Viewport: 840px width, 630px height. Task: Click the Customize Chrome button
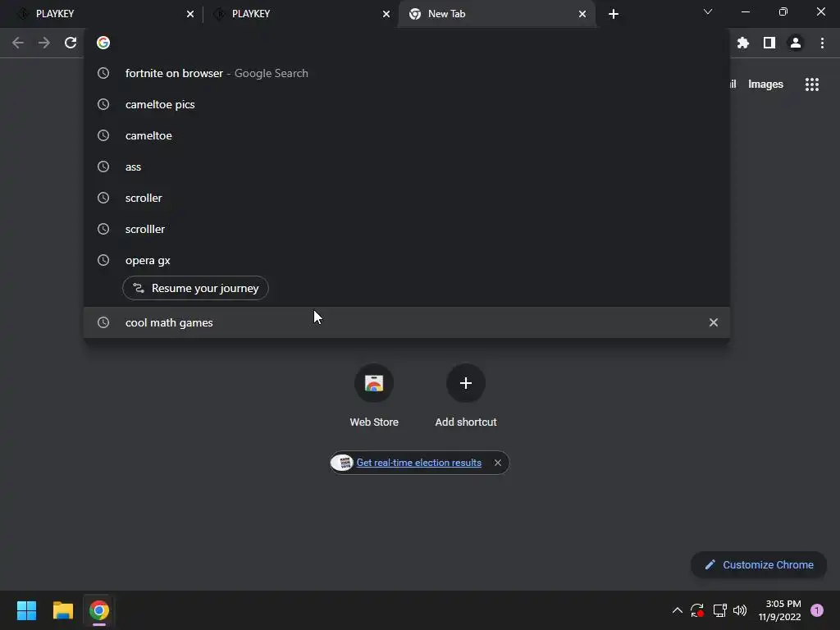(x=759, y=564)
